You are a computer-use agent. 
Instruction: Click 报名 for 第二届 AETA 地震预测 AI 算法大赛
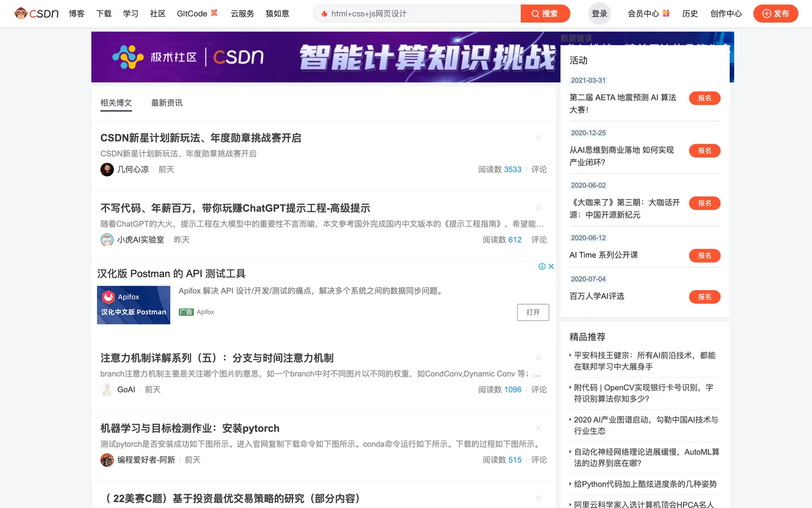705,98
